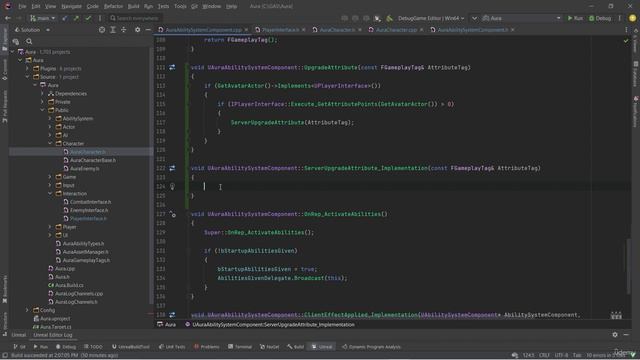Screen dimensions: 640x360
Task: Click the Build tool window button
Action: 296,347
